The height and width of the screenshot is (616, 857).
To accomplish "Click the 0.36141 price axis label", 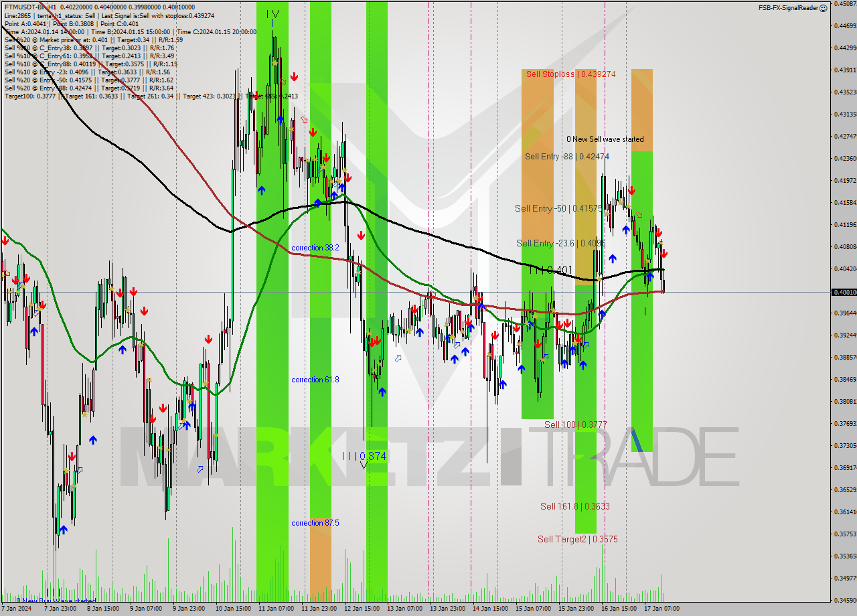I will point(845,512).
